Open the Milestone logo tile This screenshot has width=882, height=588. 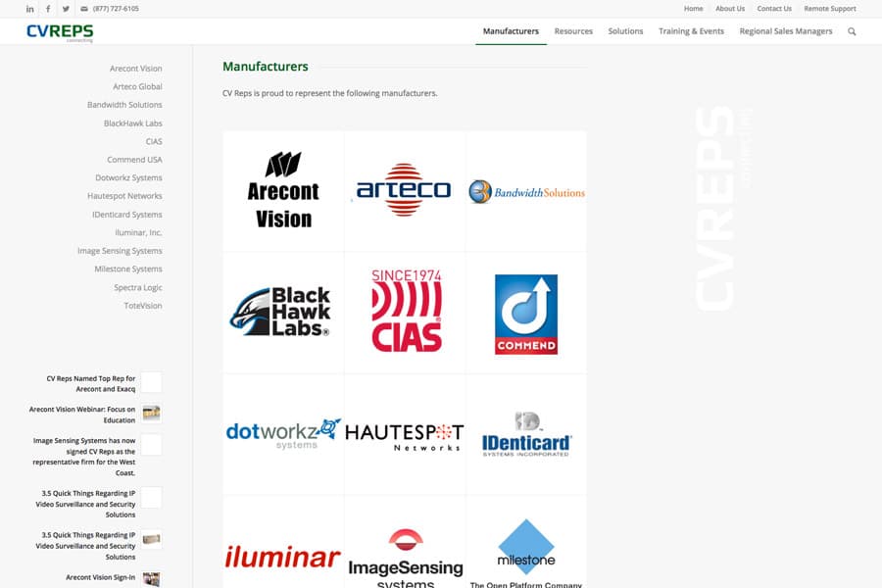coord(526,542)
